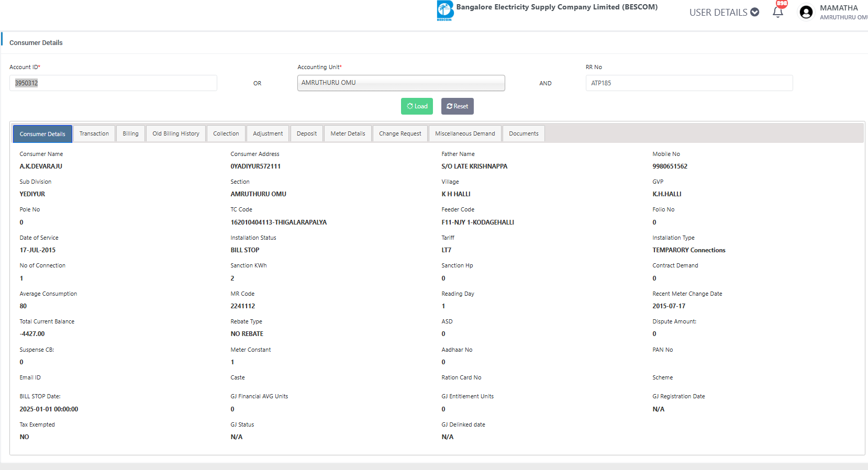Select the Consumer Details tab
The height and width of the screenshot is (470, 868).
42,134
